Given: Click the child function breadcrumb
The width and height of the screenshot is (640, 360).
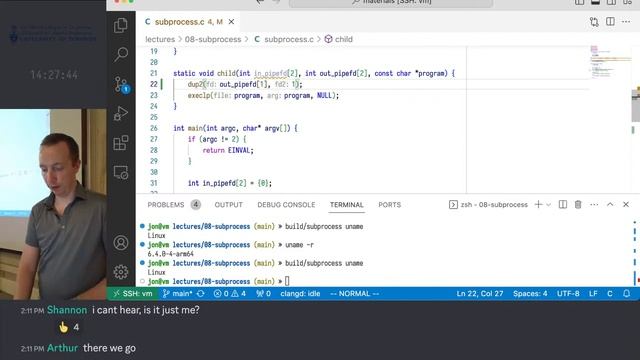Looking at the screenshot, I should [339, 39].
